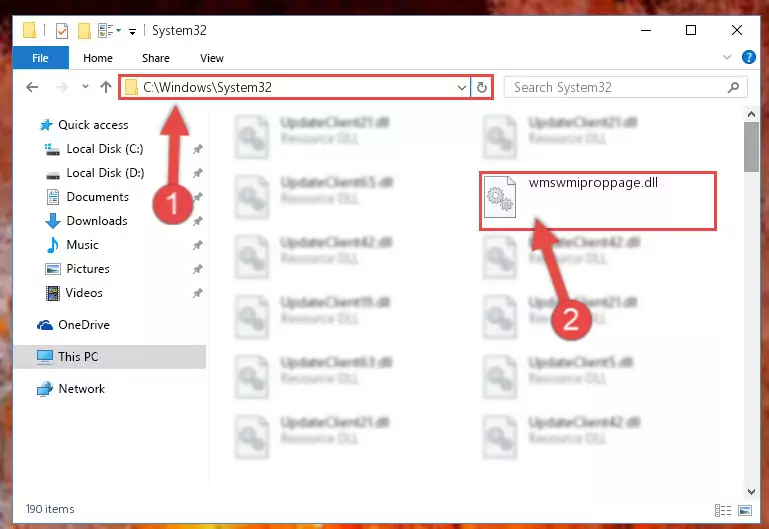
Task: Open Documents in the sidebar
Action: 98,197
